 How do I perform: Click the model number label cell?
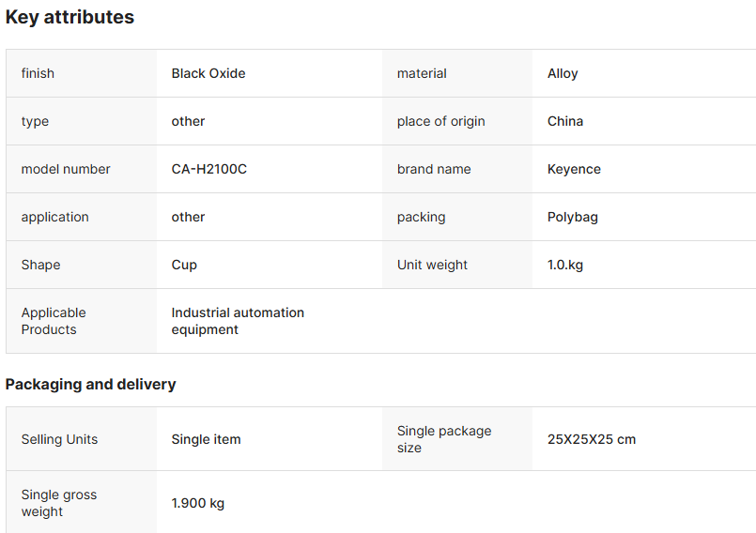coord(66,169)
